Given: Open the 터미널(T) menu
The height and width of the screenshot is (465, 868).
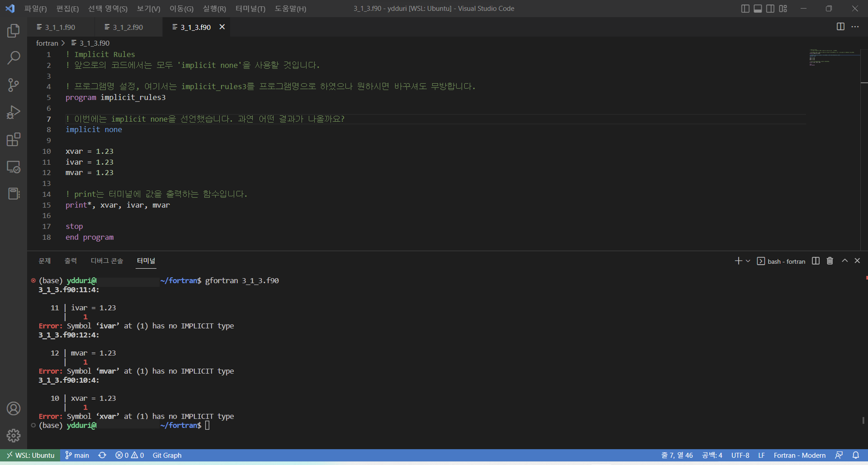Looking at the screenshot, I should tap(250, 8).
